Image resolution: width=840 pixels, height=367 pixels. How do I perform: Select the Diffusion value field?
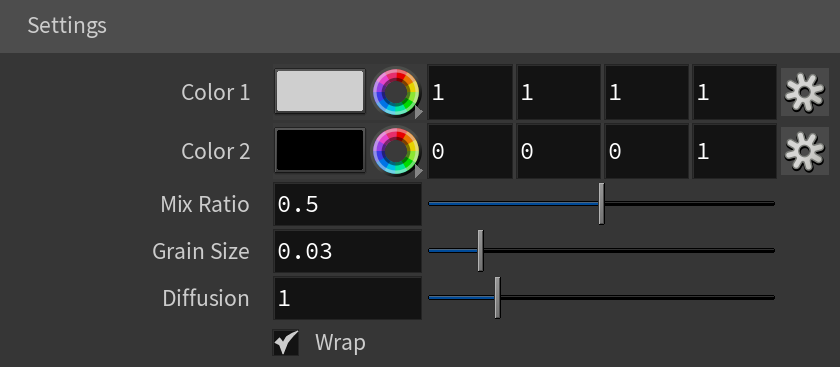(347, 298)
